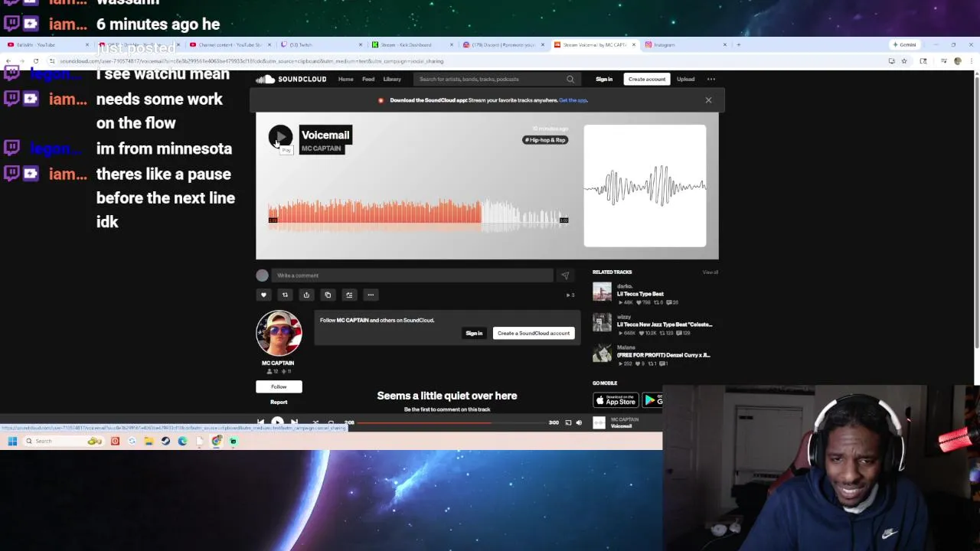
Task: Like the track with heart icon
Action: [x=263, y=295]
